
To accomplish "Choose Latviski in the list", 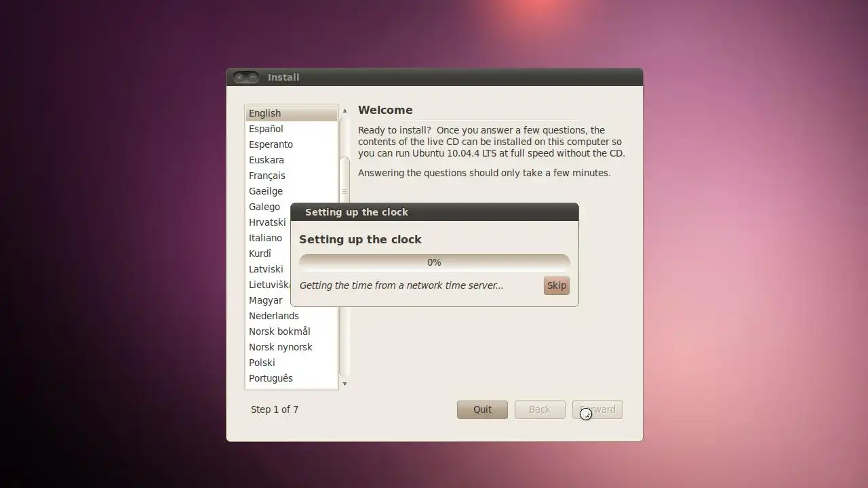I will point(268,269).
